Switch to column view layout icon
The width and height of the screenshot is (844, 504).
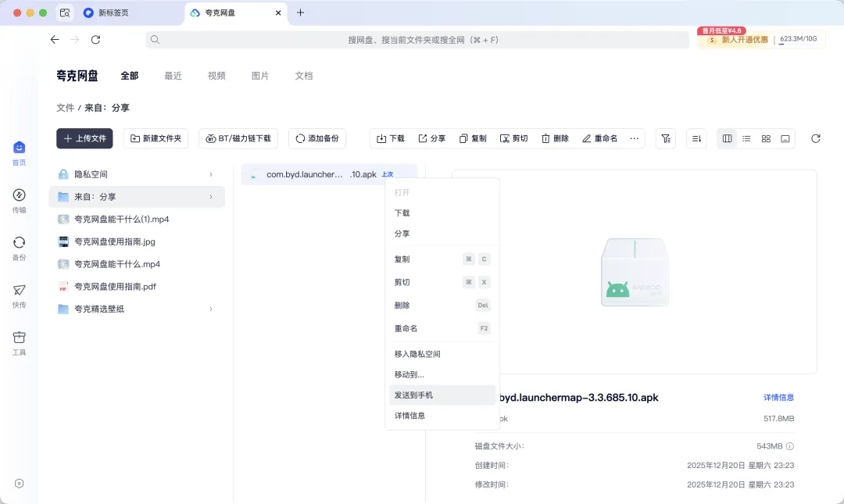coord(728,138)
